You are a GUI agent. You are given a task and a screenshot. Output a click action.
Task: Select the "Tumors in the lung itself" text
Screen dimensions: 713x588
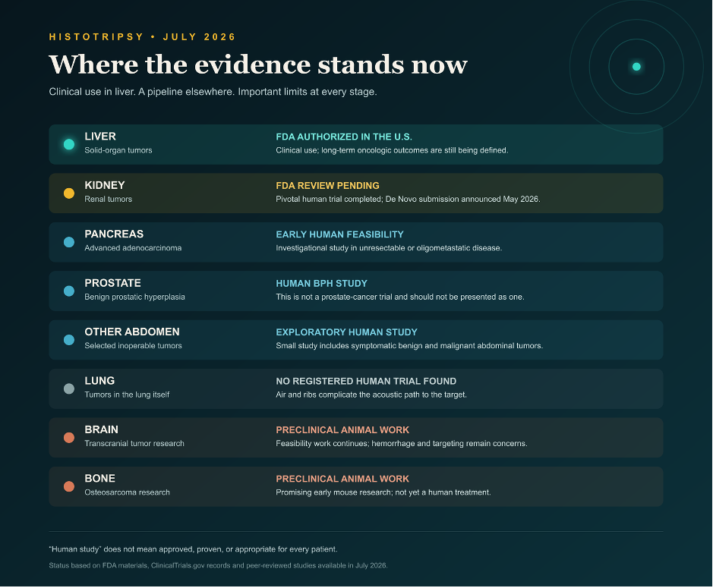pyautogui.click(x=127, y=395)
